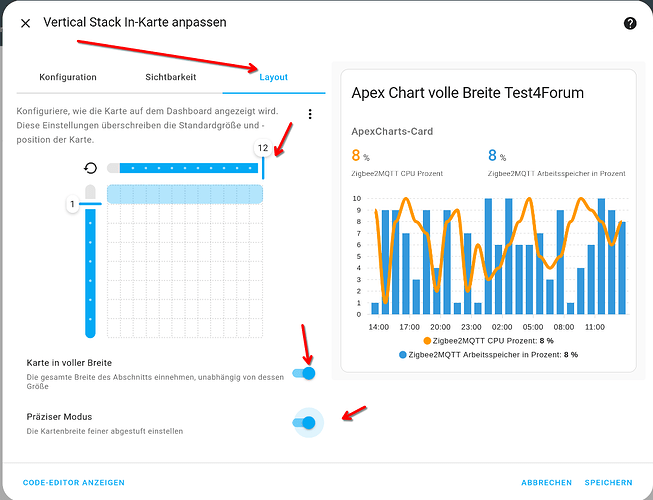This screenshot has height=500, width=653.
Task: Select the Layout tab
Action: 273,77
